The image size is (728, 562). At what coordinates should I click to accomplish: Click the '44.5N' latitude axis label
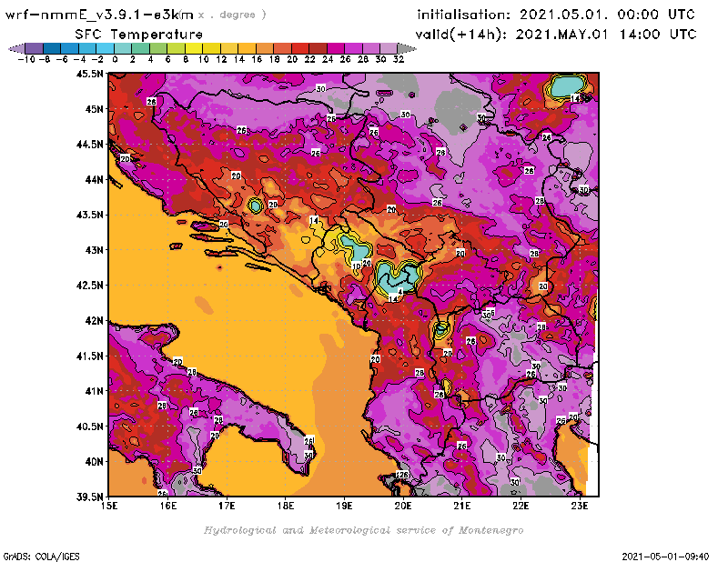[89, 145]
